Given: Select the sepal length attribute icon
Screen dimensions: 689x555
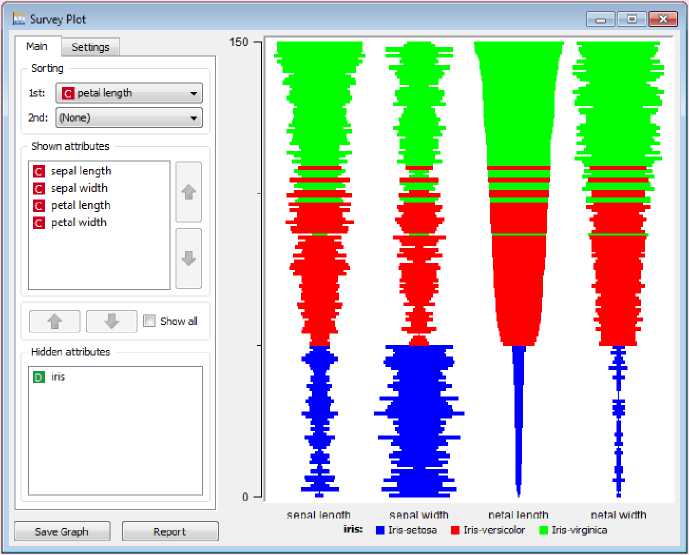Looking at the screenshot, I should [x=39, y=171].
